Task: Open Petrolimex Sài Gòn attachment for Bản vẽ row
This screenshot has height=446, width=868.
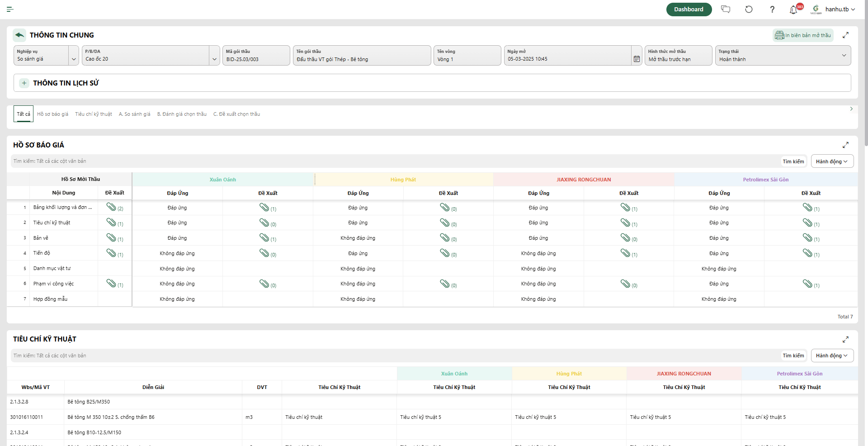Action: click(807, 237)
